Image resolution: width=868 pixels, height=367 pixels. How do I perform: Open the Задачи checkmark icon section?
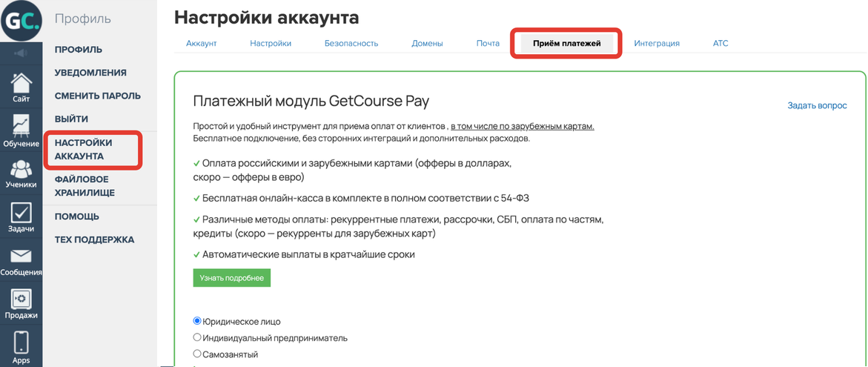tap(21, 217)
